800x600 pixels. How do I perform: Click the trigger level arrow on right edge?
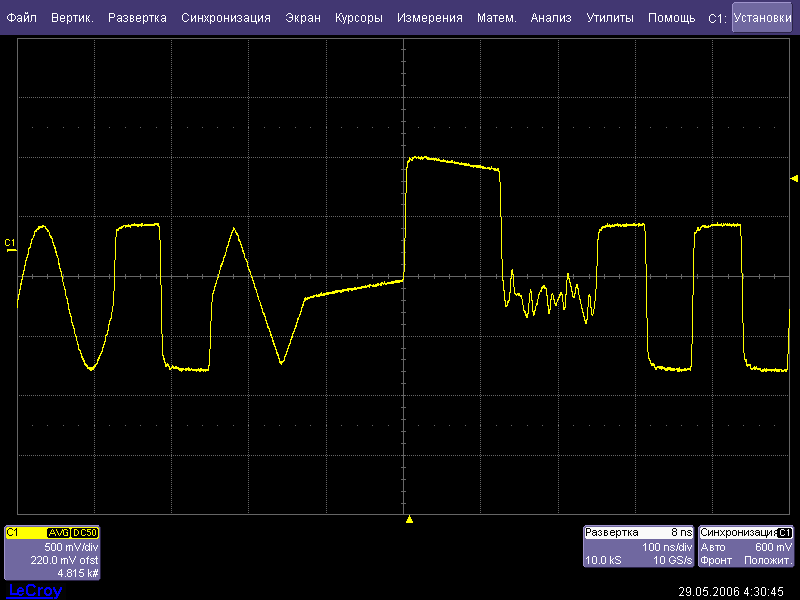794,178
